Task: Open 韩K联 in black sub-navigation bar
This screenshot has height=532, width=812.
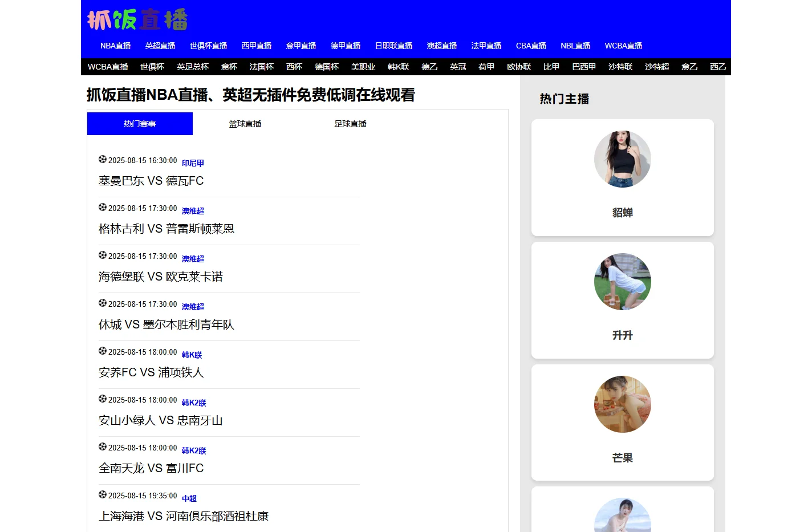Action: point(399,67)
